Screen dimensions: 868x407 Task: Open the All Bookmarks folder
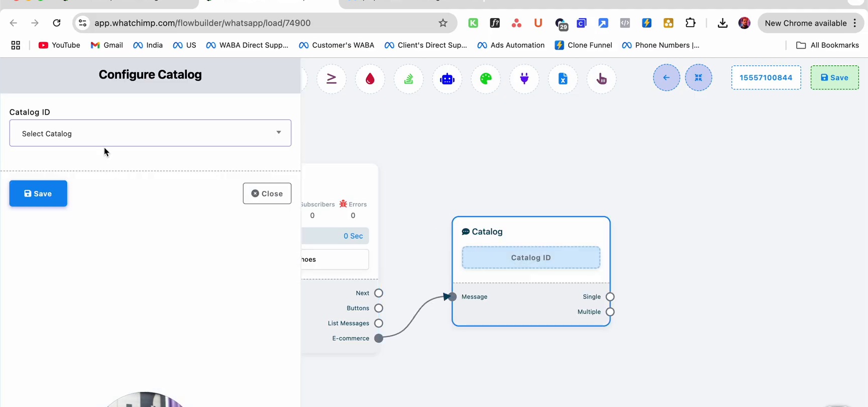click(x=828, y=45)
